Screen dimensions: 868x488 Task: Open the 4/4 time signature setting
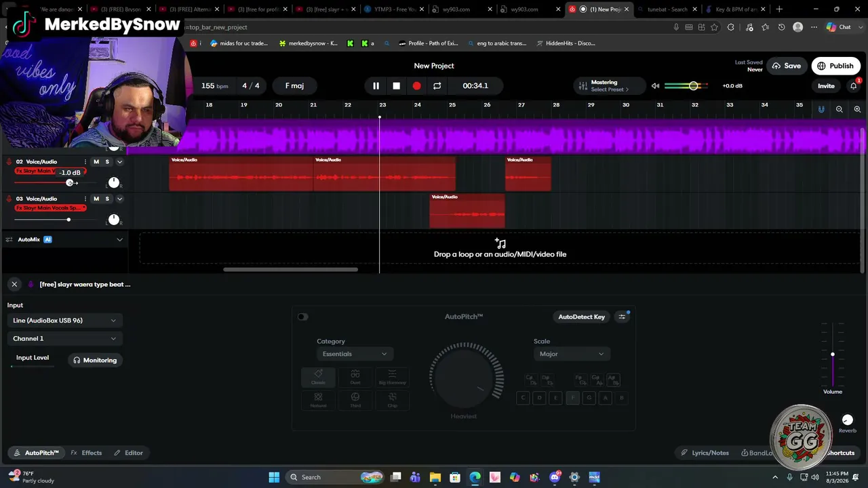click(251, 86)
